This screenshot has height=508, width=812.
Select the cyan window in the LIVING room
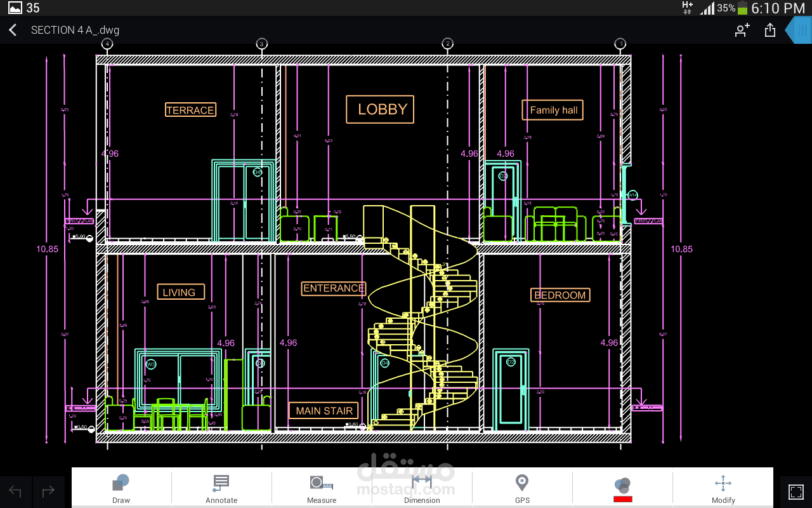pos(178,381)
